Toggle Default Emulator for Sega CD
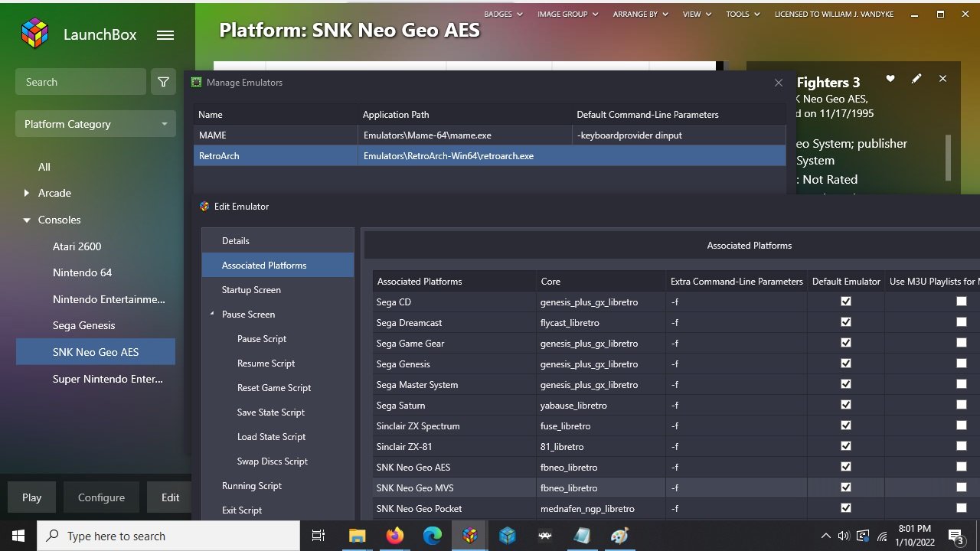Viewport: 980px width, 551px height. 846,302
